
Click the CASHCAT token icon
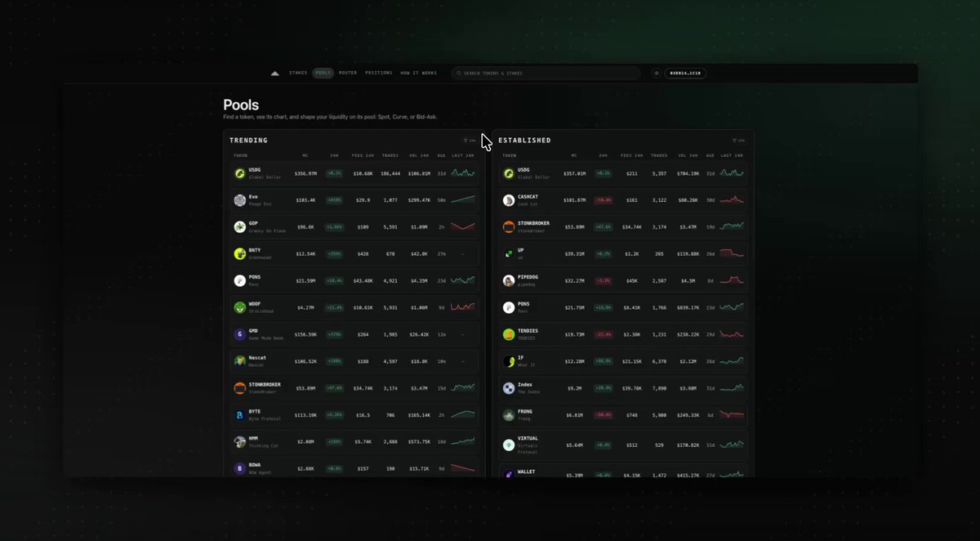pos(509,200)
